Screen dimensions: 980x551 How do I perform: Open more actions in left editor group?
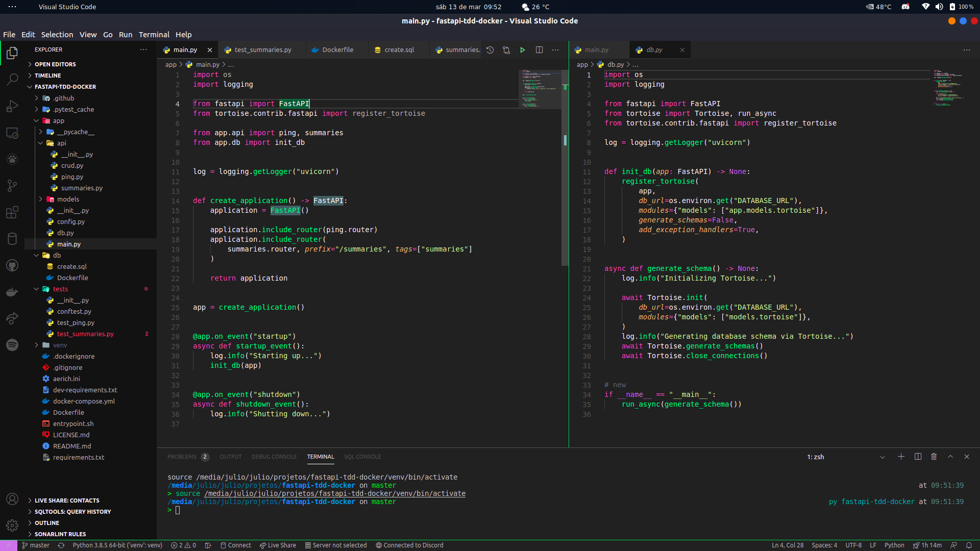tap(555, 50)
